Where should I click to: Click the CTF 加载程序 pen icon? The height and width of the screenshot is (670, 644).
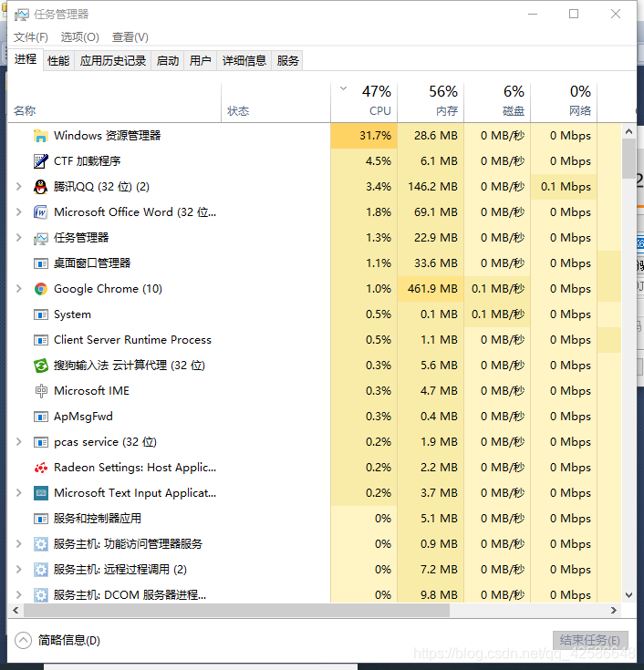40,161
